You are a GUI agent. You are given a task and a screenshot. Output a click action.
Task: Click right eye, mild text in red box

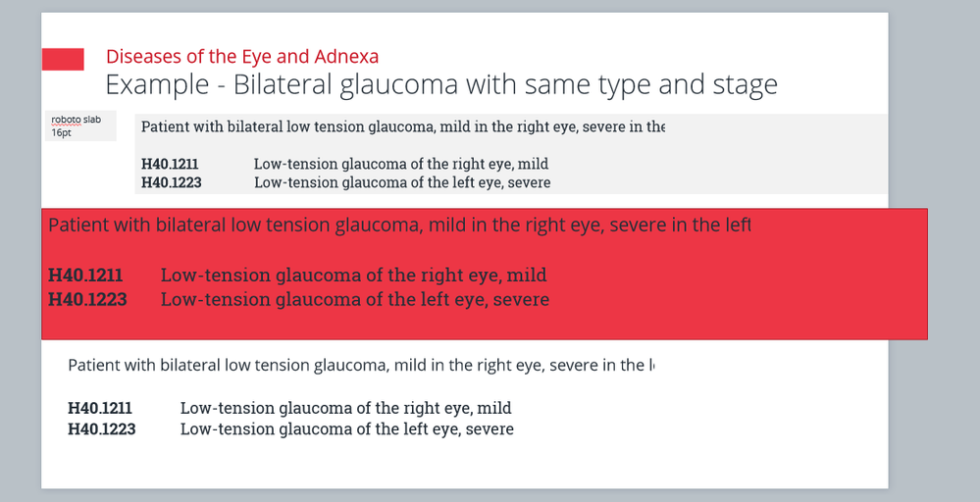click(353, 276)
